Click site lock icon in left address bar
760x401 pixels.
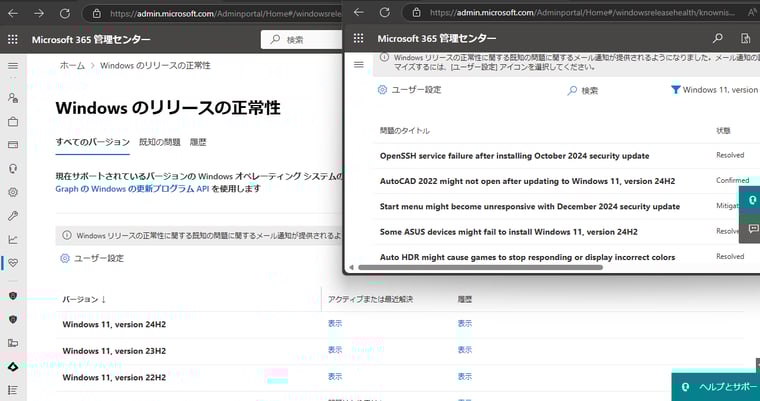point(97,14)
